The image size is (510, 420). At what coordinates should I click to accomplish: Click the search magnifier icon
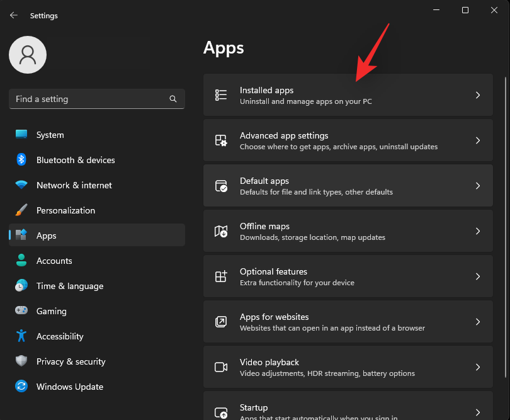point(173,99)
